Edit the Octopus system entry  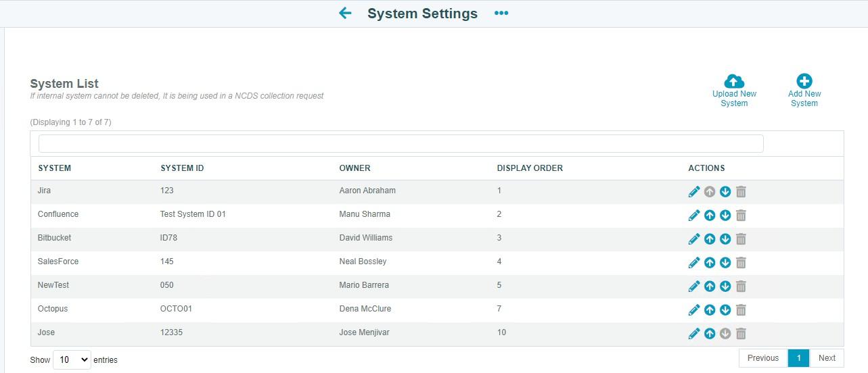point(694,310)
